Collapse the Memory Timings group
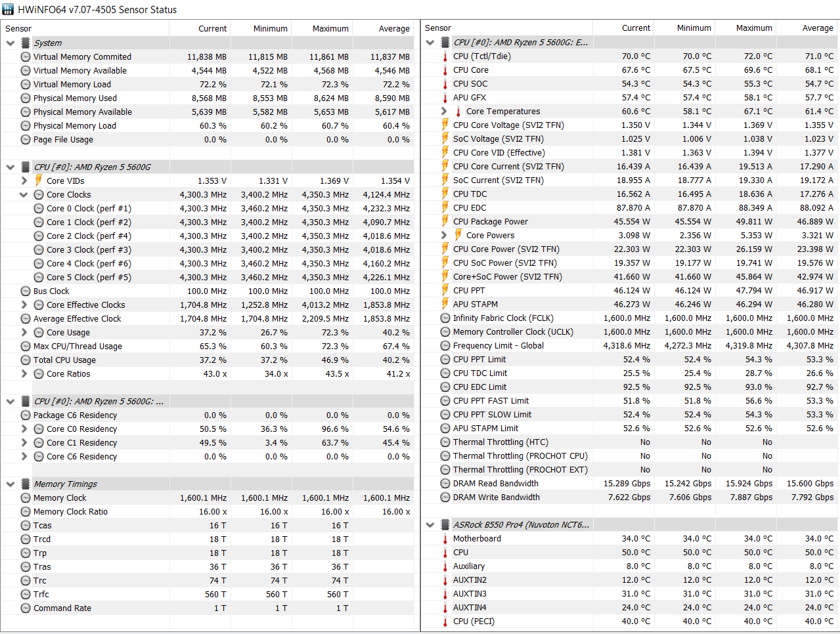This screenshot has height=634, width=840. [11, 484]
